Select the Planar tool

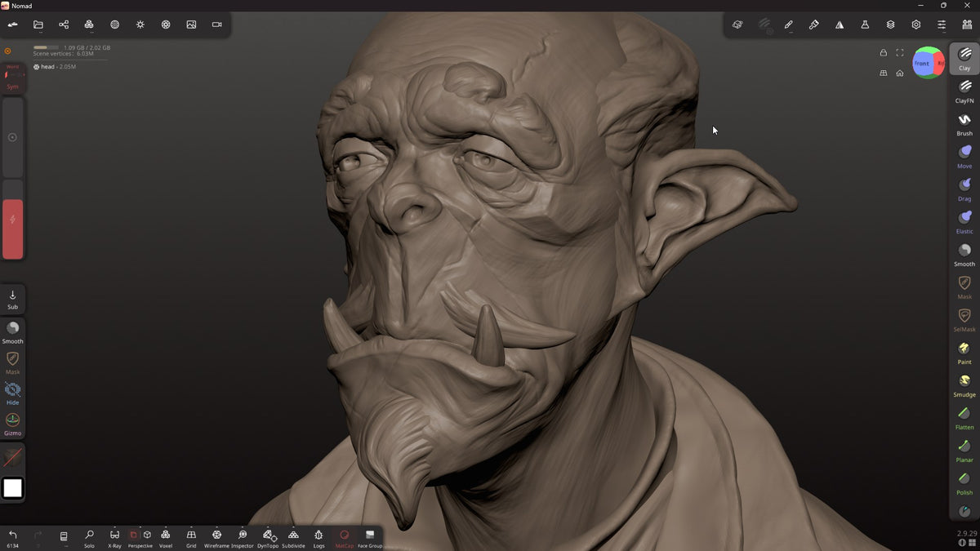pos(964,450)
